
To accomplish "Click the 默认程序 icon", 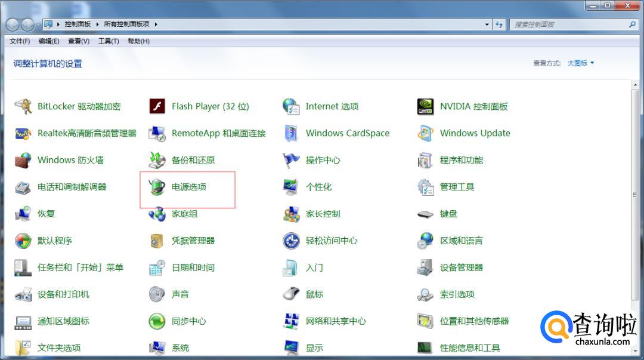I will tap(23, 241).
